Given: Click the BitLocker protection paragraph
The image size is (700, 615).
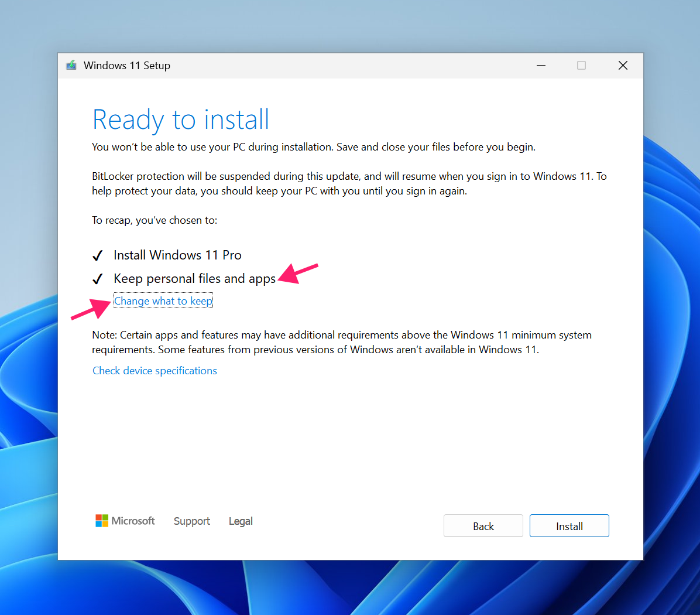Looking at the screenshot, I should (x=349, y=183).
